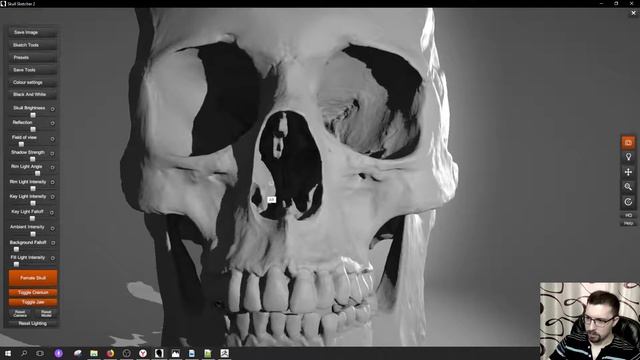Screen dimensions: 640x360
Task: Switch skull with the Female Skull button
Action: (33, 278)
